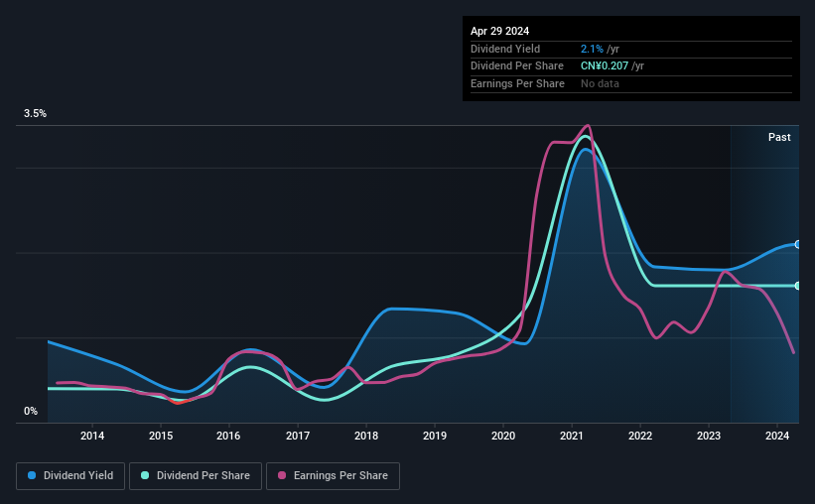
Task: Toggle the Earnings Per Share legend button
Action: 333,476
